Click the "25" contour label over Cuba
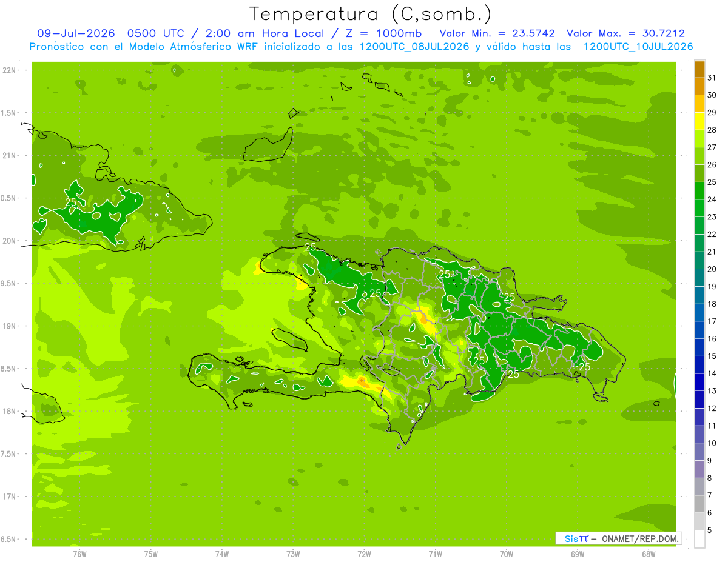Viewport: 728px width, 562px height. (x=70, y=202)
